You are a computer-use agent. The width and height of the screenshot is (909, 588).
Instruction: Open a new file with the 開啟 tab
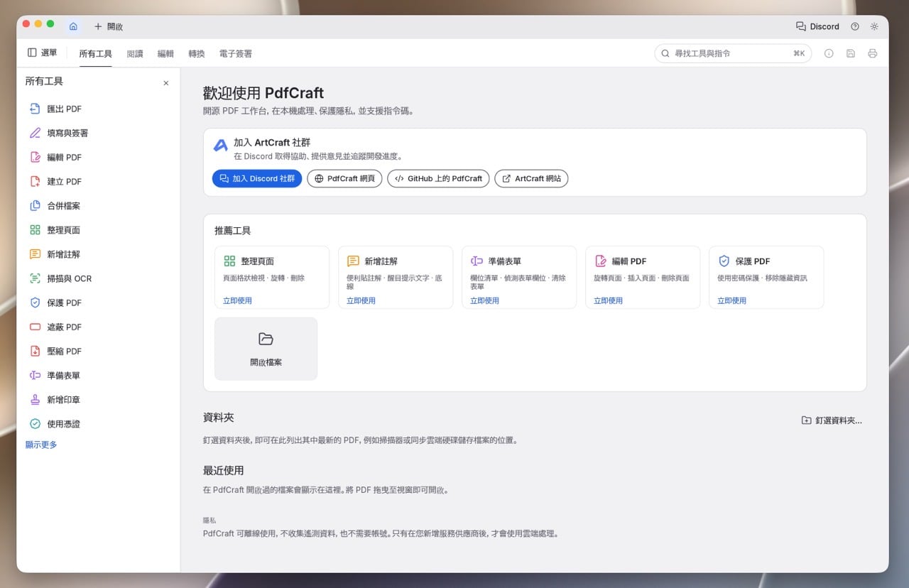coord(109,26)
